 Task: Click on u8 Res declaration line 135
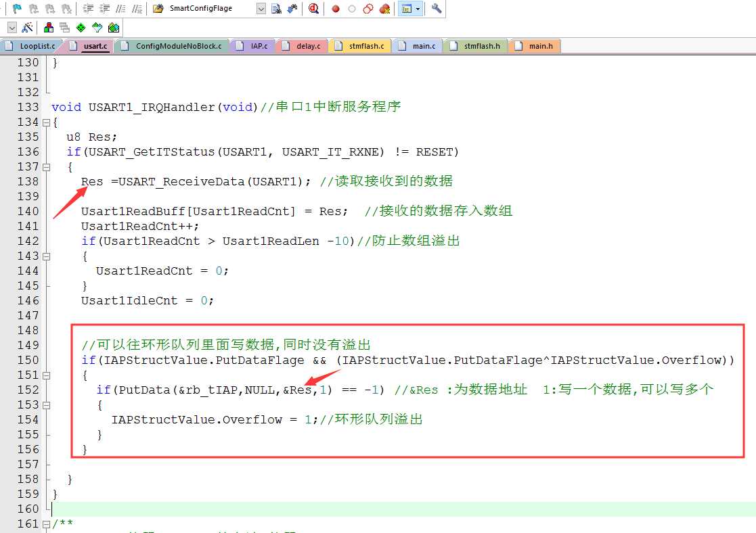(91, 137)
